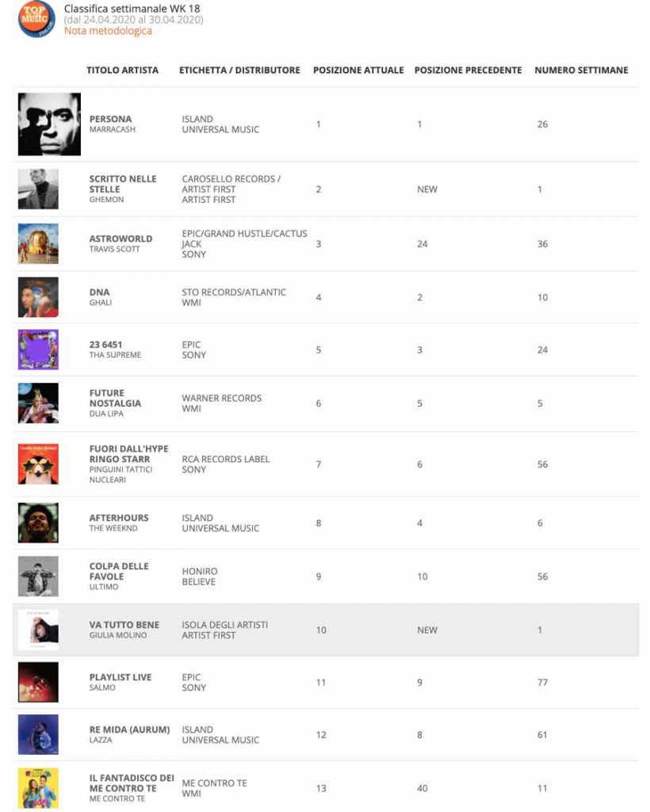Click the Posizione Precedente column header
This screenshot has height=812, width=650.
pos(468,70)
